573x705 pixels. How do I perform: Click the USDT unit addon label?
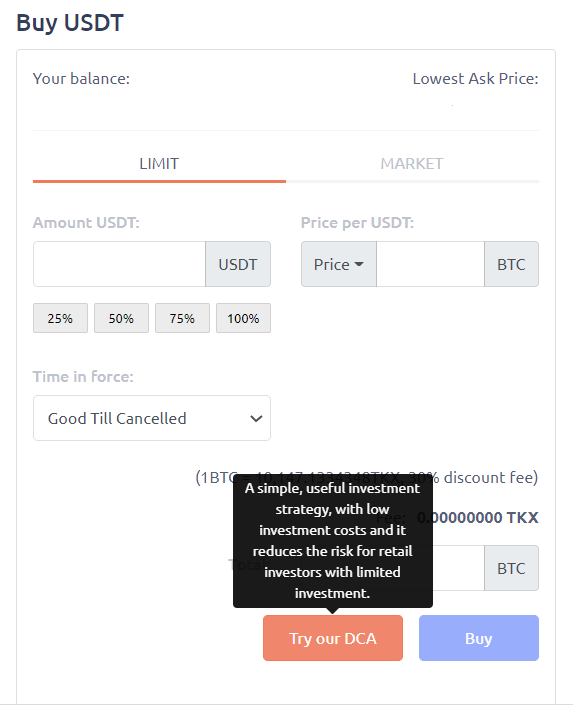[238, 264]
